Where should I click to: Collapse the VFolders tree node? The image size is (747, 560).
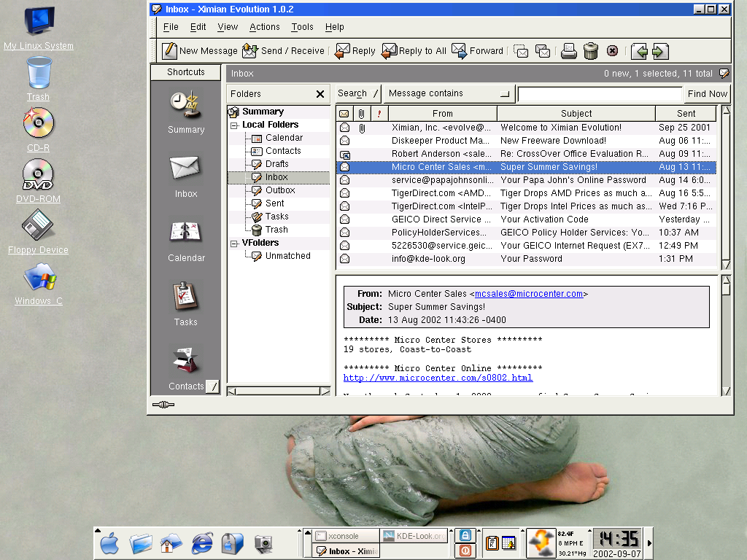pos(234,244)
